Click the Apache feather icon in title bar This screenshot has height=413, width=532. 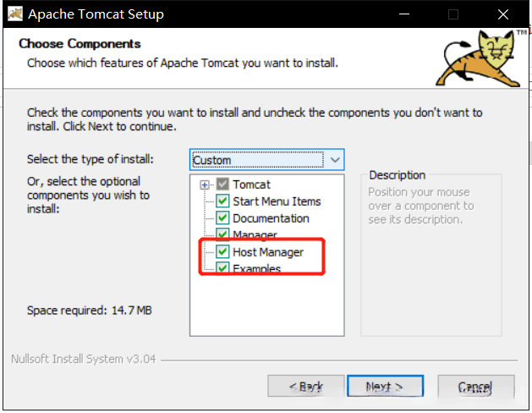[x=14, y=14]
